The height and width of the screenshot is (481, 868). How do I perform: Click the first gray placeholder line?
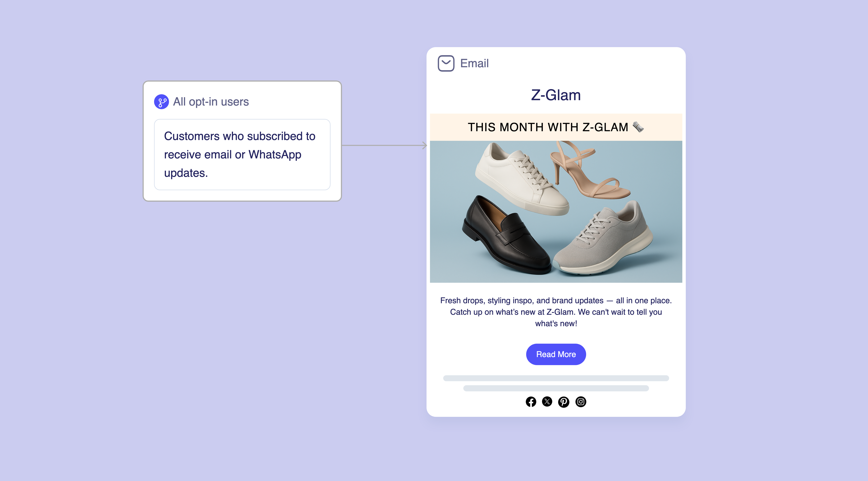(x=556, y=378)
